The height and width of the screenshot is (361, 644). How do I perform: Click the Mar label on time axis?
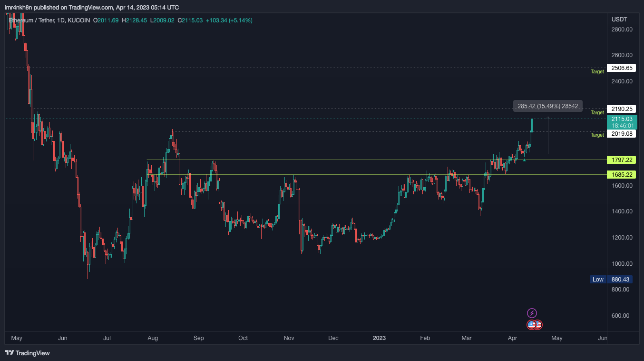point(467,338)
